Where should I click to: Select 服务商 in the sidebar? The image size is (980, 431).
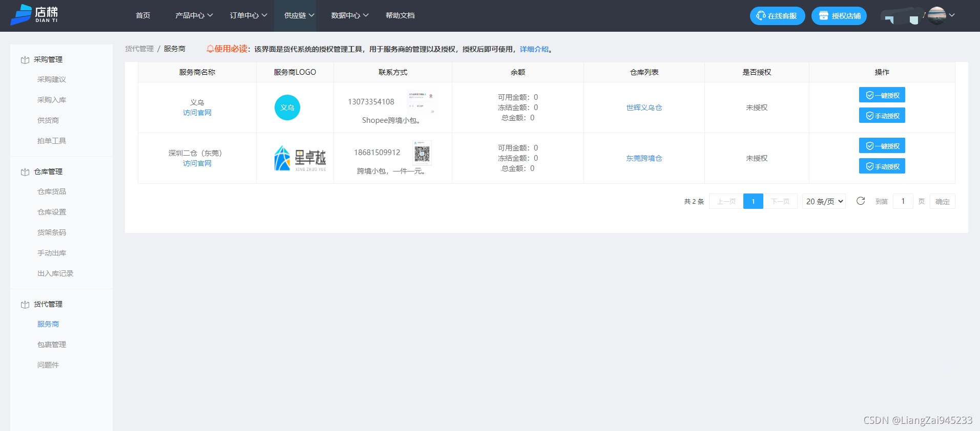[48, 324]
